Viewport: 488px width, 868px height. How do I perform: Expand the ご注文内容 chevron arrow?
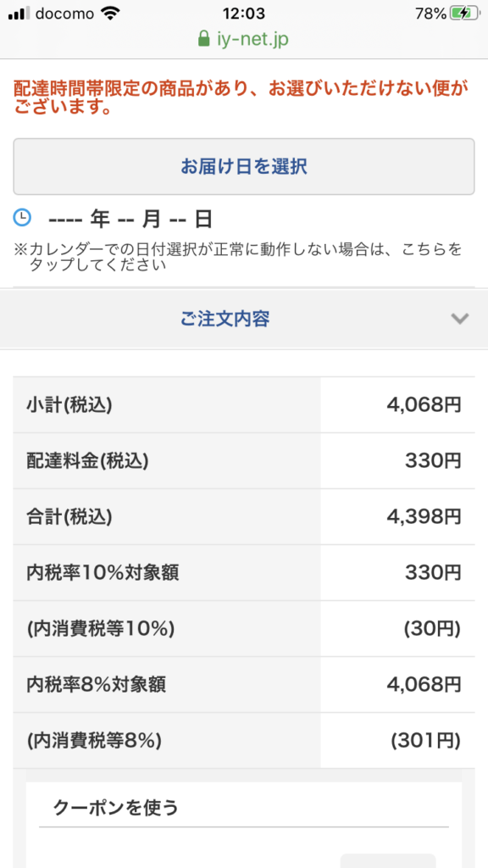[460, 319]
